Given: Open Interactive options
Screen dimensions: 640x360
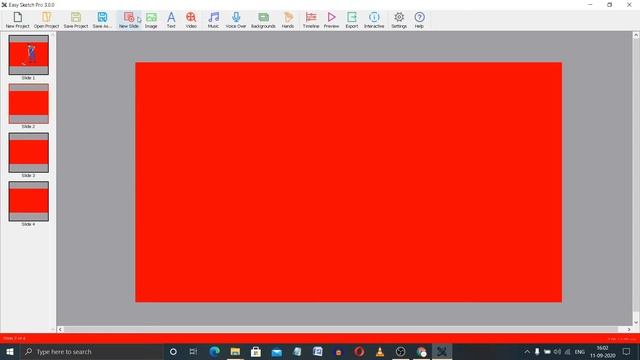Looking at the screenshot, I should (x=374, y=20).
